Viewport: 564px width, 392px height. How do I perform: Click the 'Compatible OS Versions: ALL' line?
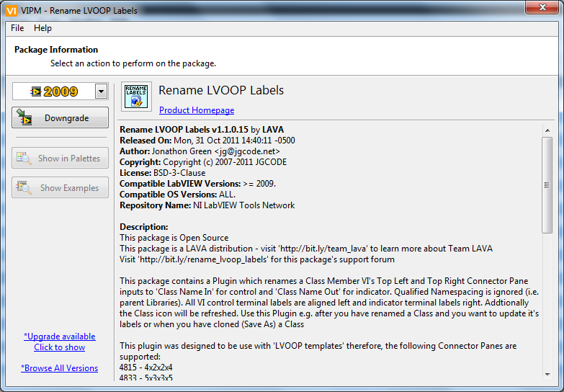pyautogui.click(x=177, y=195)
